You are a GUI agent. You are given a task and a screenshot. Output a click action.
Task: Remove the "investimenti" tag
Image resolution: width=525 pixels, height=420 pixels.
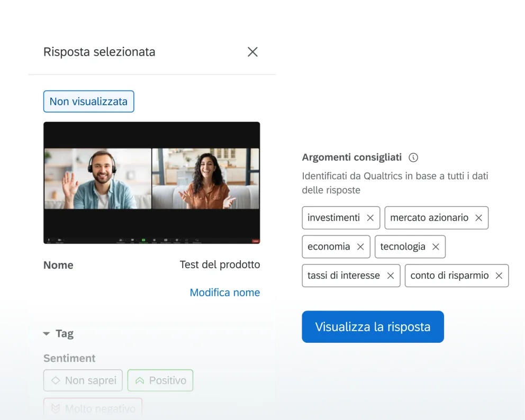coord(370,217)
